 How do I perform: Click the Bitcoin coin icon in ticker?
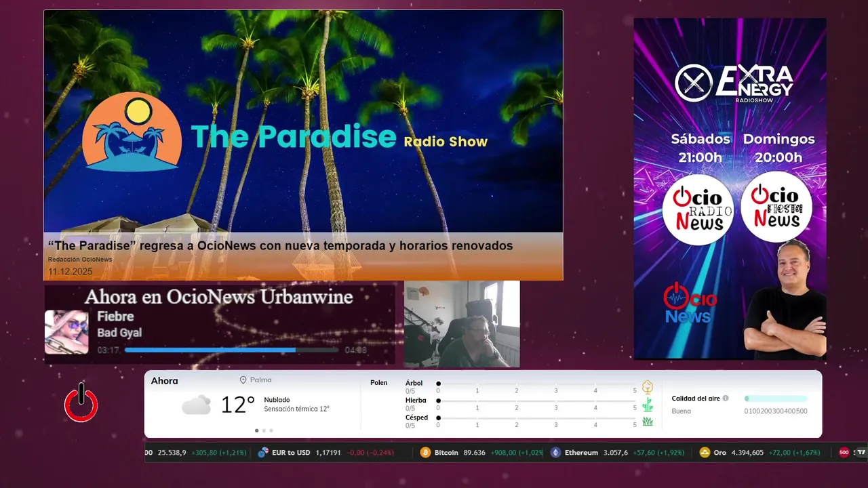(425, 453)
